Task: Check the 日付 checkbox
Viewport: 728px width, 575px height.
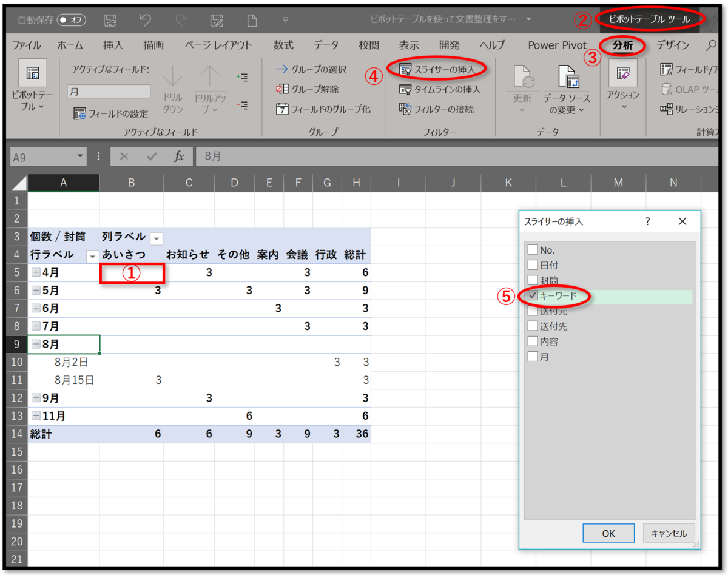Action: [x=533, y=264]
